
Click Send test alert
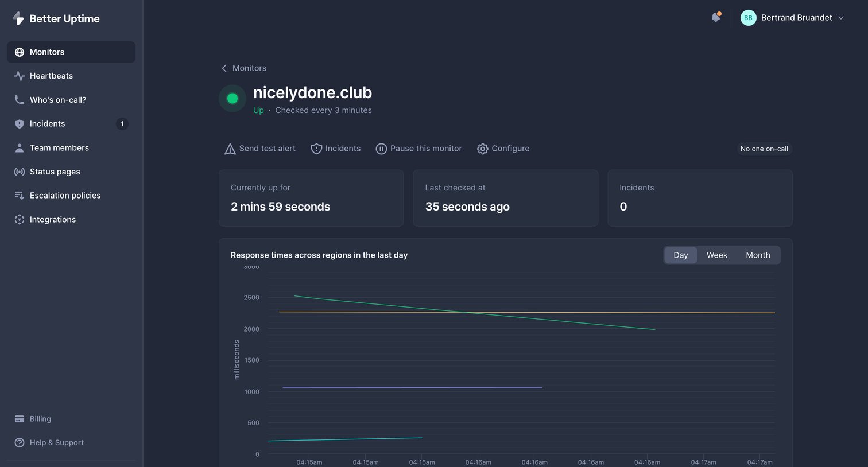[260, 149]
